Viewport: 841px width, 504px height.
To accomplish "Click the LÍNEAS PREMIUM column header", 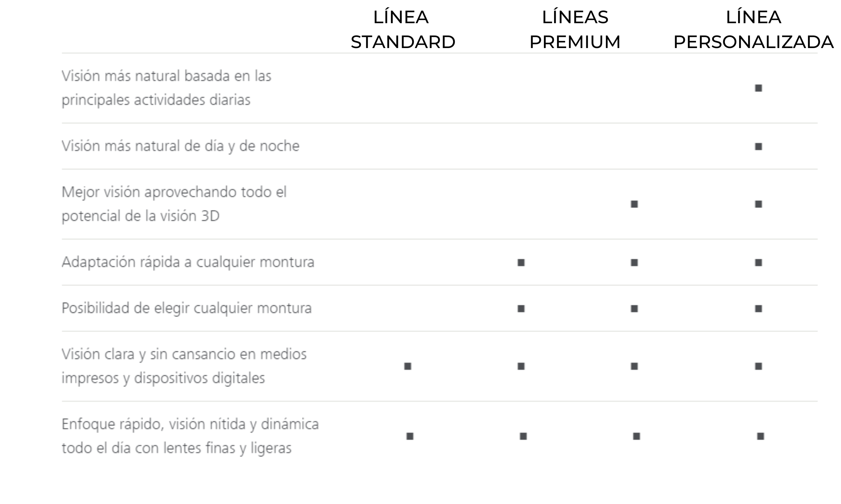I will pyautogui.click(x=575, y=30).
